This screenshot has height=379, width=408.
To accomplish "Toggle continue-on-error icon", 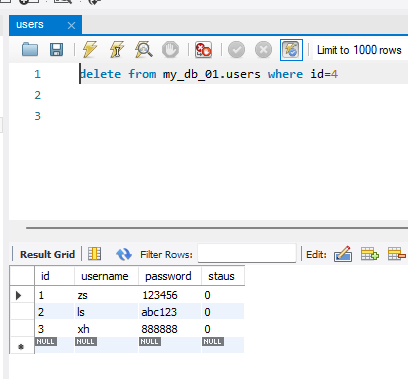I will pos(203,50).
